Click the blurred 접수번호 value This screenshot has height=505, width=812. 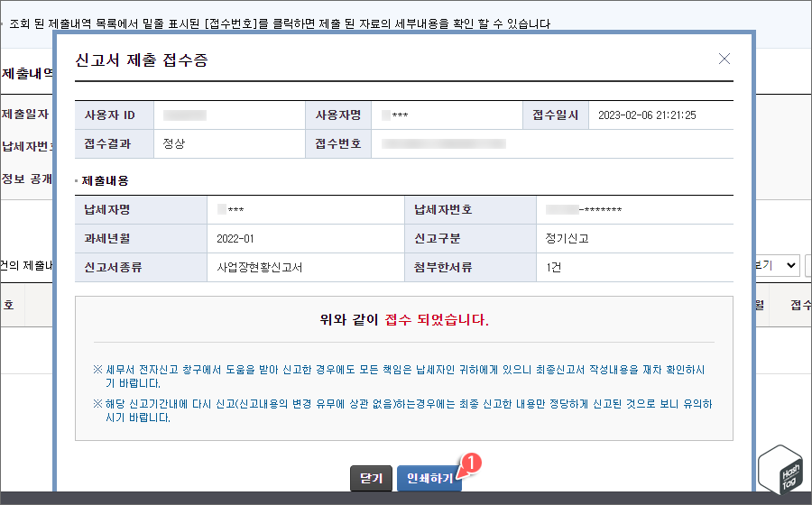[x=443, y=144]
